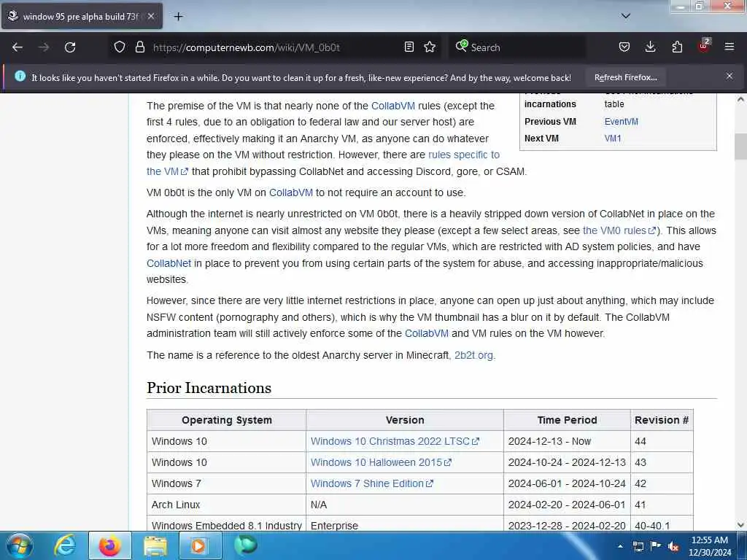Open the Pocket save icon
This screenshot has height=560, width=747.
click(624, 47)
